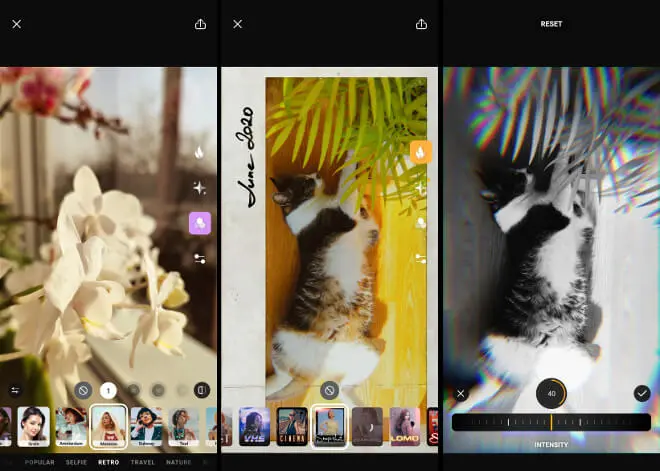This screenshot has height=471, width=660.
Task: Tap the swap arrows icon above the filter strip
Action: (15, 390)
